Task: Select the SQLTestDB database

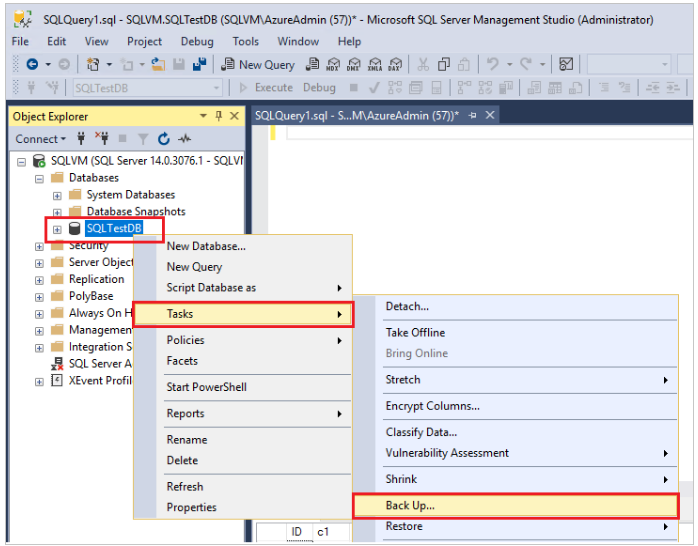Action: [x=114, y=228]
